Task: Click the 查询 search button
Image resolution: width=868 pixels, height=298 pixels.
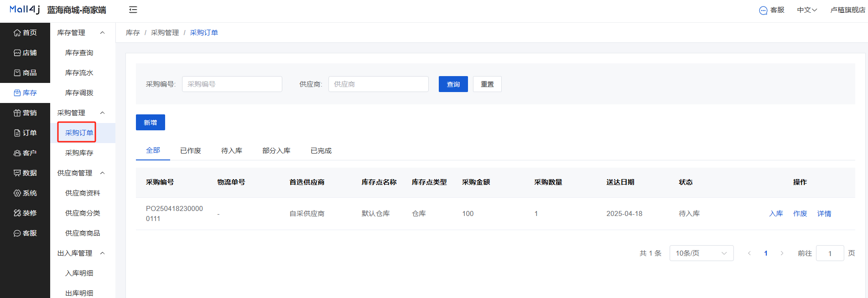Action: 453,84
